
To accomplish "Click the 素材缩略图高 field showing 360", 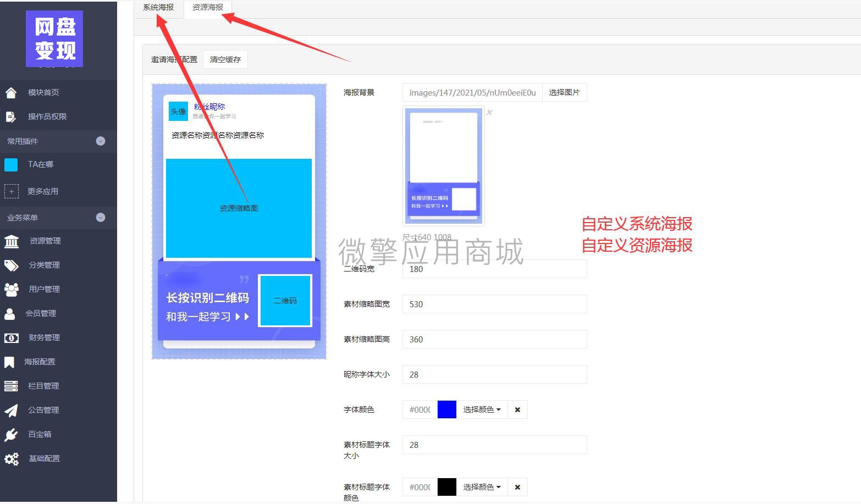I will pos(495,339).
